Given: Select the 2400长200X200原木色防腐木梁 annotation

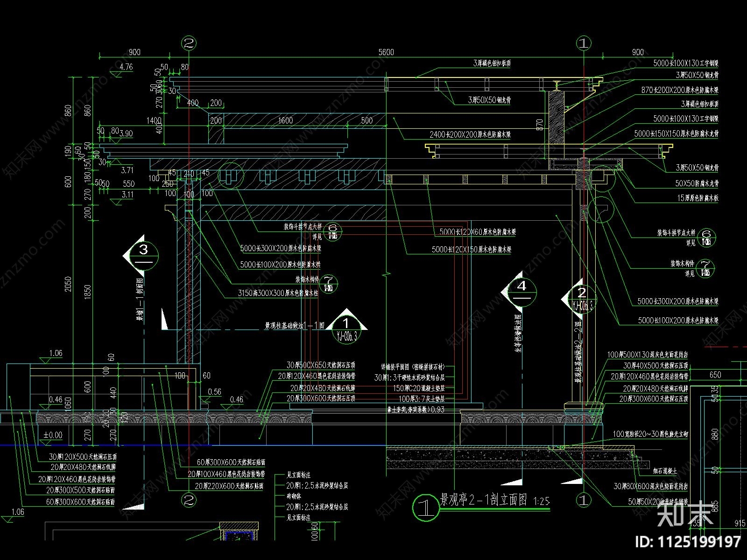Looking at the screenshot, I should pos(470,134).
